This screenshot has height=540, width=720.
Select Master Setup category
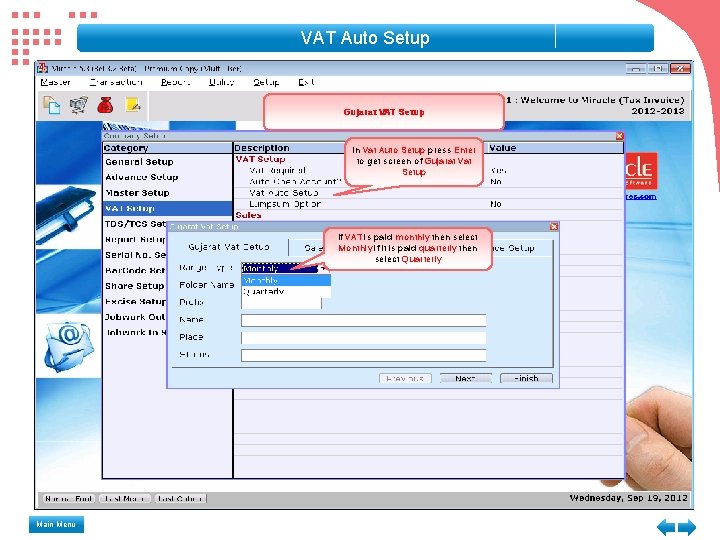click(x=168, y=193)
